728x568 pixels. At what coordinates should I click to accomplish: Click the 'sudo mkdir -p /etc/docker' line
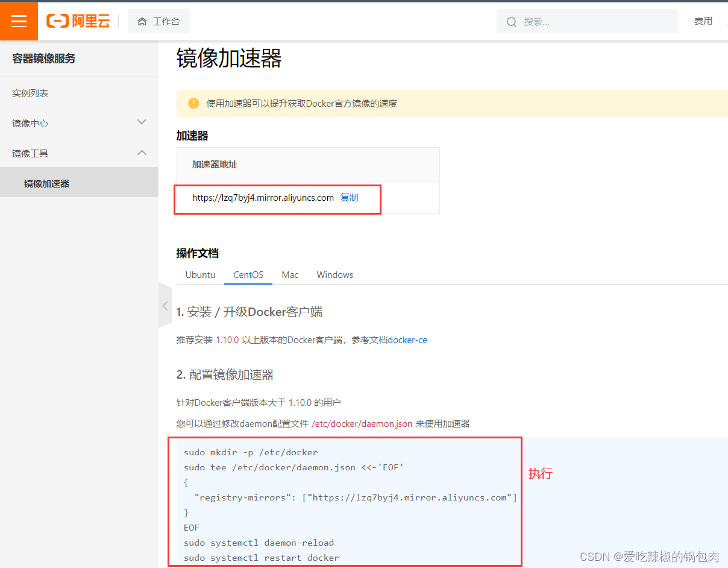click(251, 452)
